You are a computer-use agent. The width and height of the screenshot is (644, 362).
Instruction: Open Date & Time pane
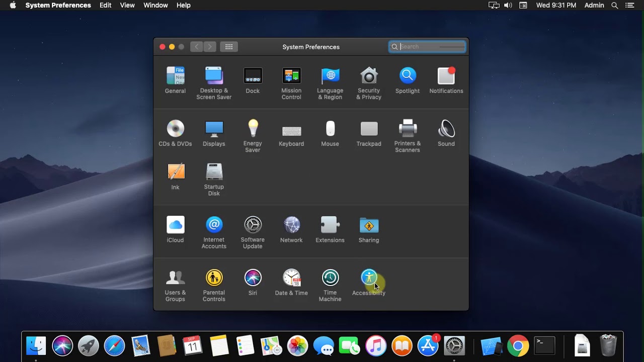click(x=291, y=283)
